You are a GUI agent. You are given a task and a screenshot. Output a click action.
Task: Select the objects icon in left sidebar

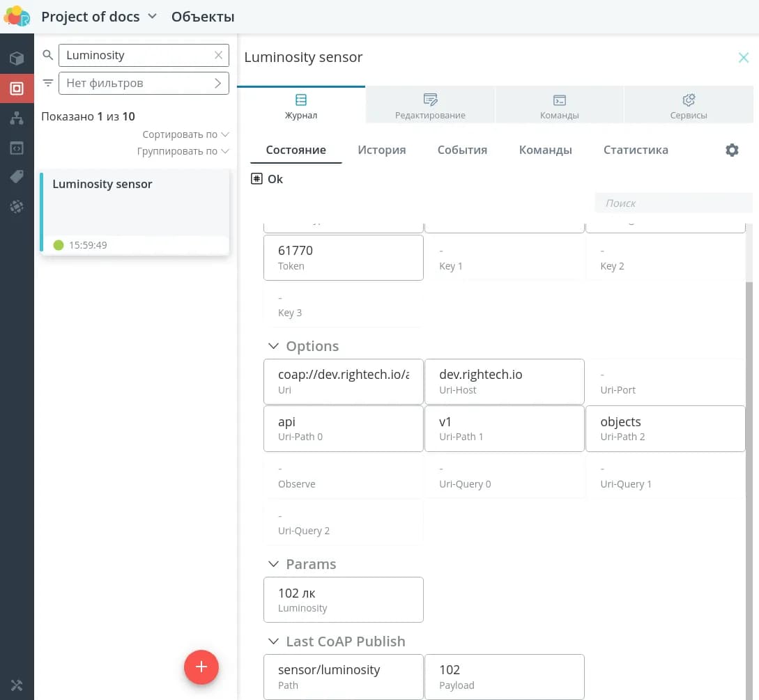[17, 88]
